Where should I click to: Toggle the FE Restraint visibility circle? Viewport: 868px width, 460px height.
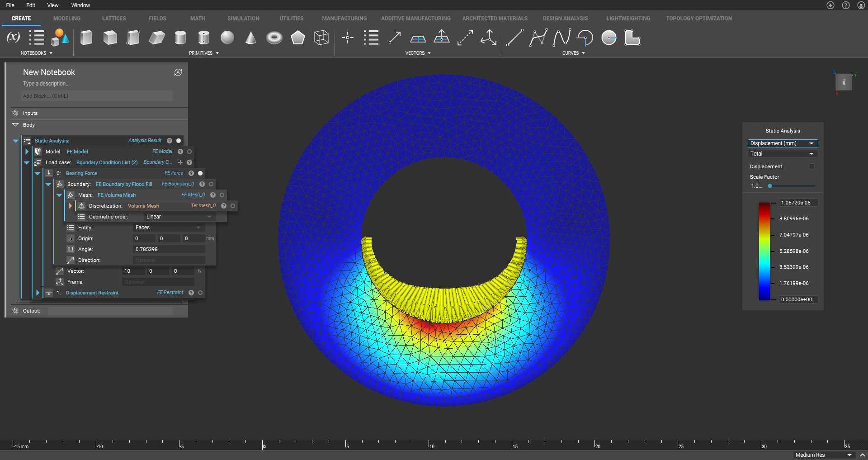point(200,293)
